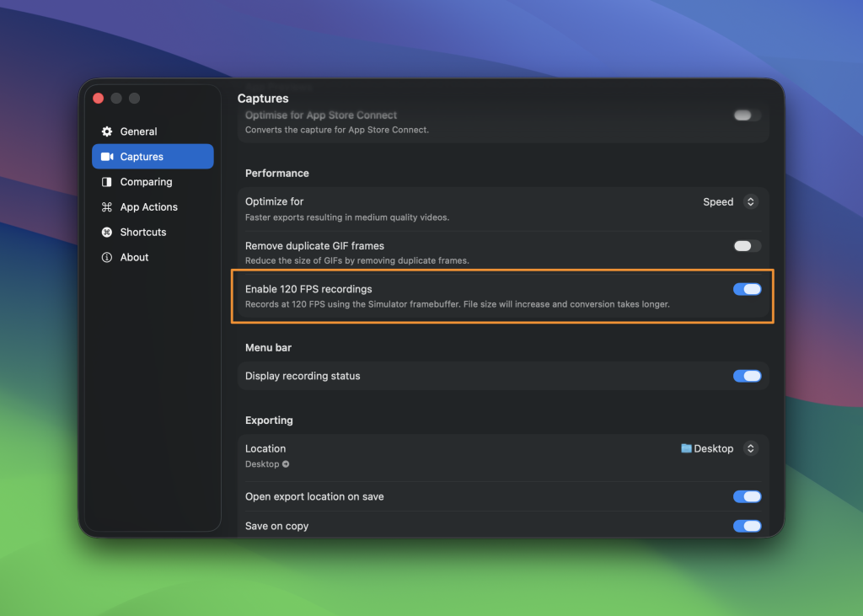Open the Optimize for Speed dropdown
The image size is (863, 616).
tap(751, 201)
